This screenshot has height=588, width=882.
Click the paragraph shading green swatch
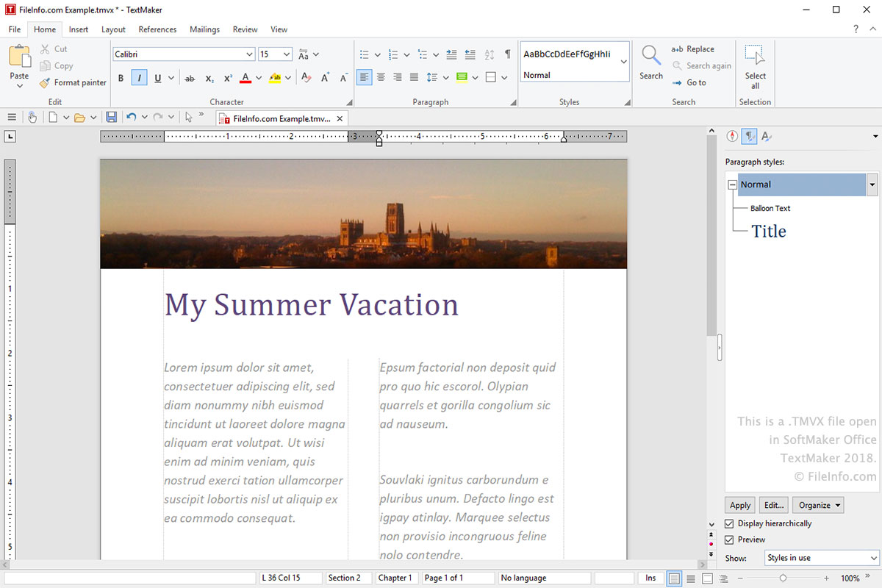(462, 77)
